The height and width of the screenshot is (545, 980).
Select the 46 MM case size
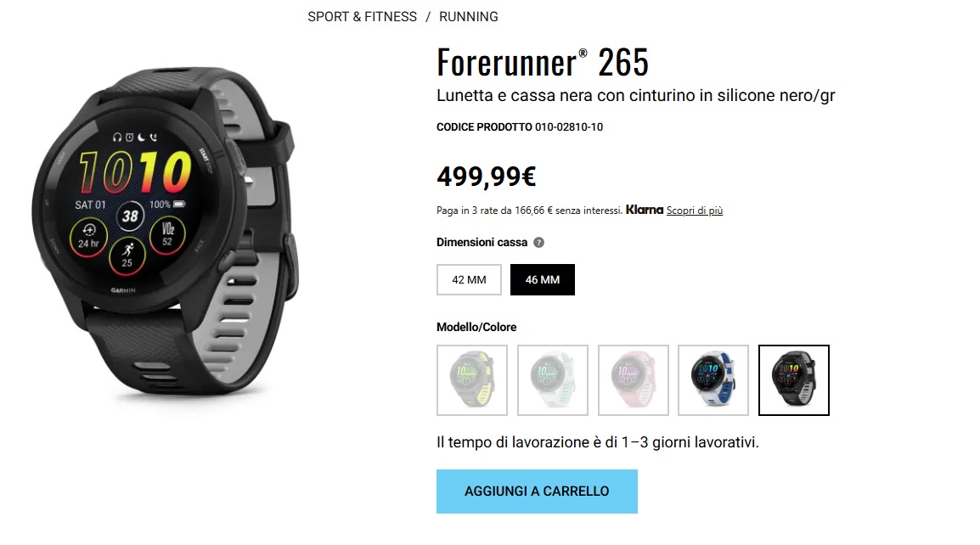point(543,279)
